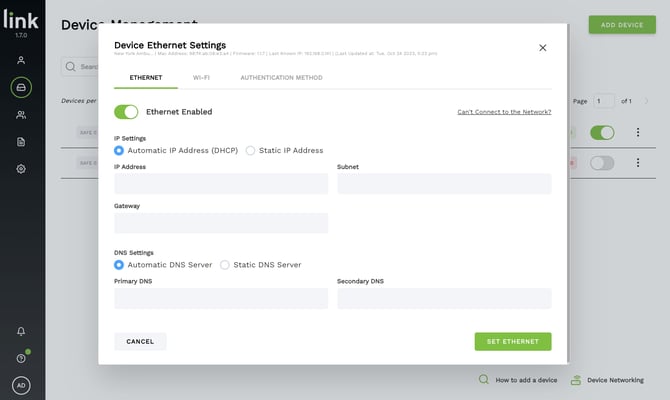Open the Device Networking link
Viewport: 670px width, 400px height.
click(615, 380)
